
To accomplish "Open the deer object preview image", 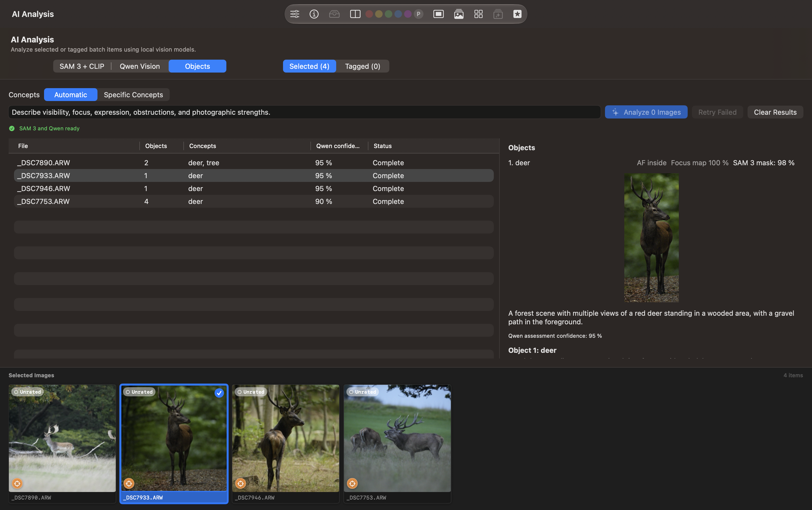I will (651, 238).
